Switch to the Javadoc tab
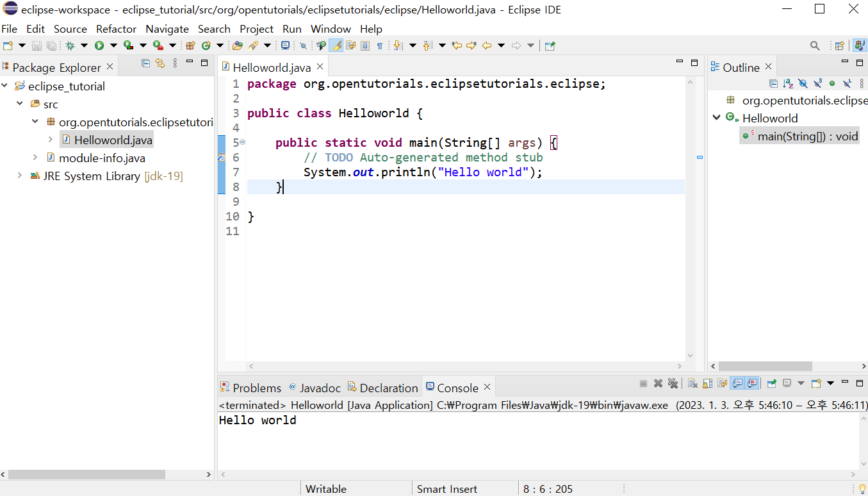868x496 pixels. pos(315,388)
